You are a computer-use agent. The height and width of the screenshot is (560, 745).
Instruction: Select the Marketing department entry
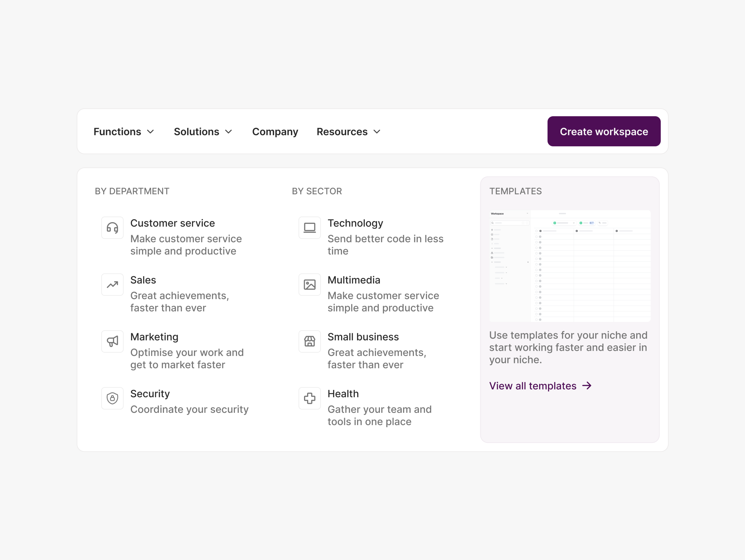(x=154, y=337)
